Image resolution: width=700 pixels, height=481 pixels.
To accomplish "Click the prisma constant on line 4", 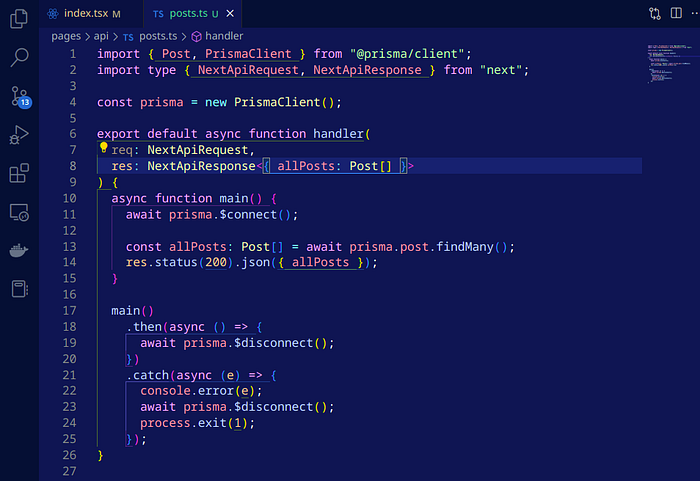I will click(x=161, y=102).
